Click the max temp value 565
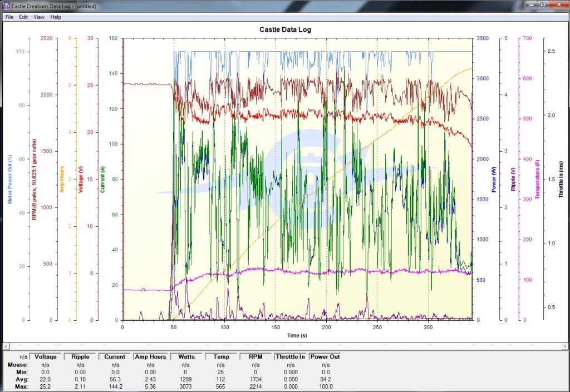The image size is (570, 392). click(220, 386)
